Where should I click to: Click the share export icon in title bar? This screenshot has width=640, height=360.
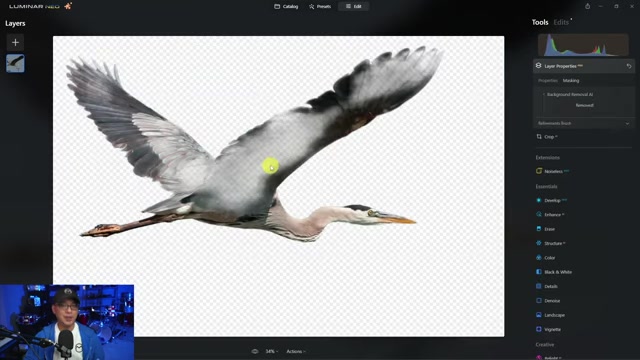click(587, 6)
